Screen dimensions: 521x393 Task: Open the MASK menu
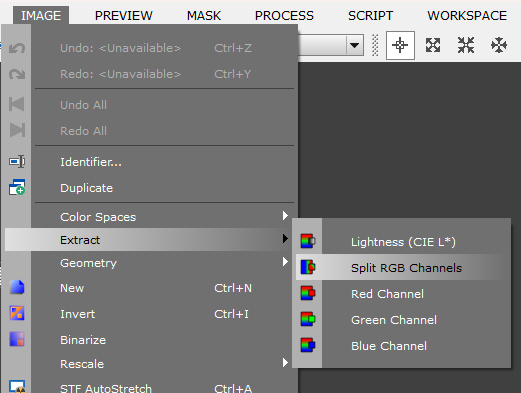[x=204, y=16]
